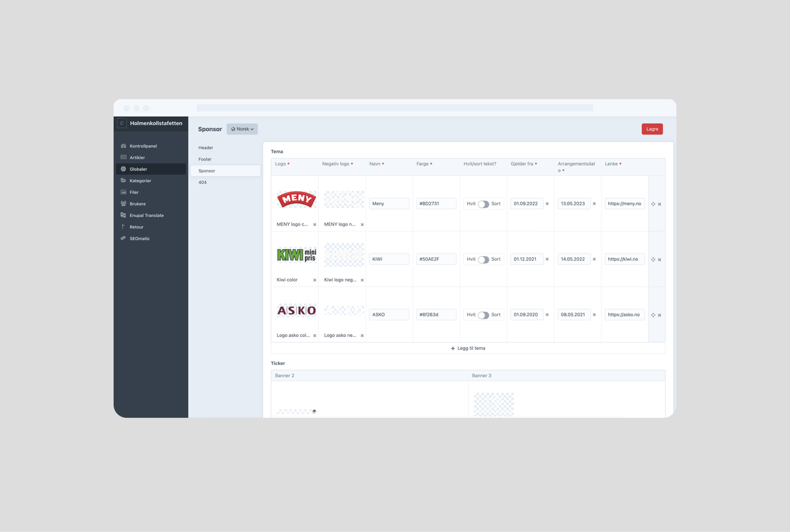Click Legg til tema button

click(x=468, y=349)
